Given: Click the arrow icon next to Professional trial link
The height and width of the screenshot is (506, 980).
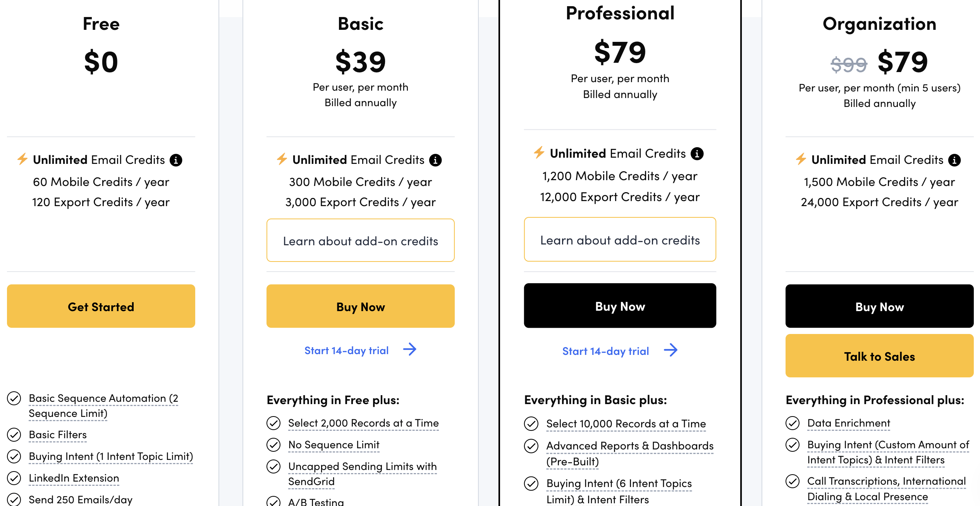Looking at the screenshot, I should pos(671,350).
